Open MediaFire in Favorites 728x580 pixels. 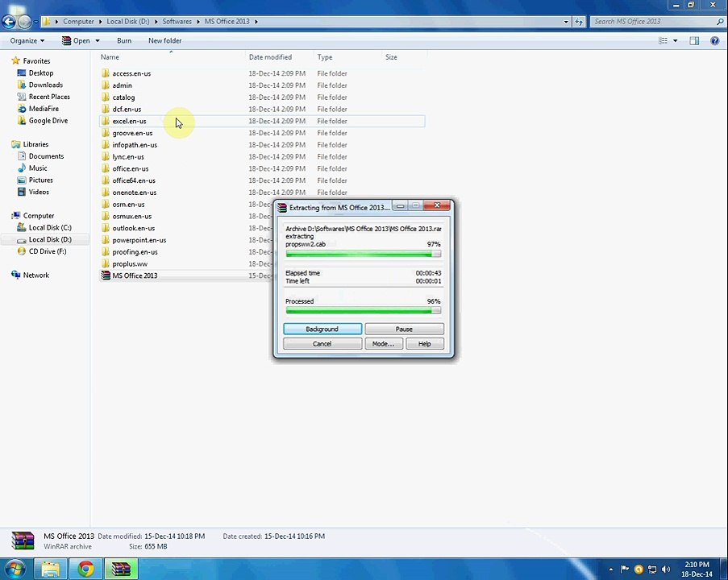pyautogui.click(x=44, y=109)
